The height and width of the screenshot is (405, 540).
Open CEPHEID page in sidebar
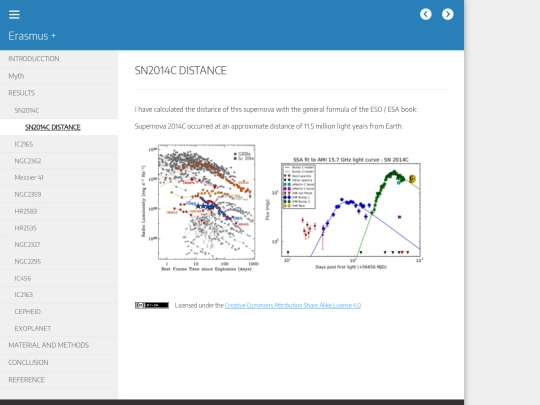(x=59, y=312)
